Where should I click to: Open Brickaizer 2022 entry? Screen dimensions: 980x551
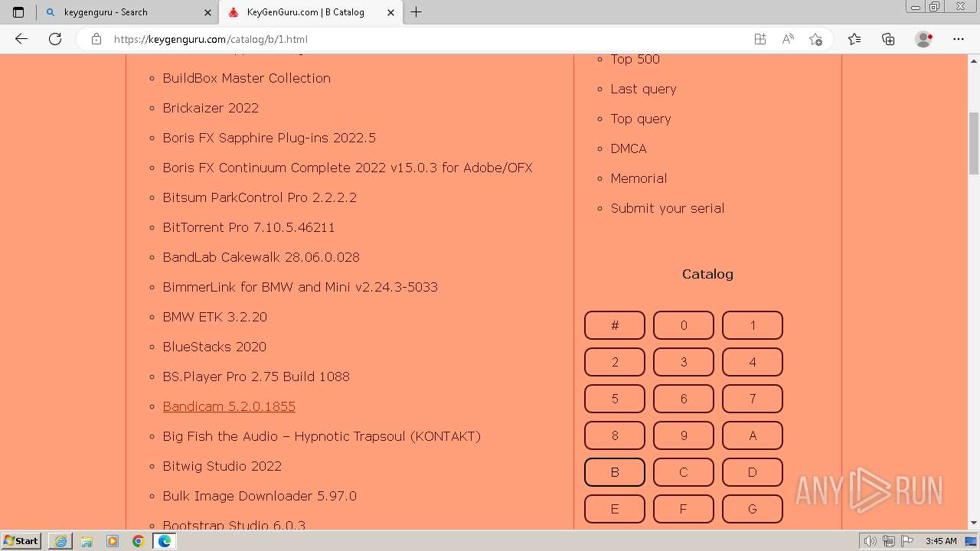tap(211, 108)
